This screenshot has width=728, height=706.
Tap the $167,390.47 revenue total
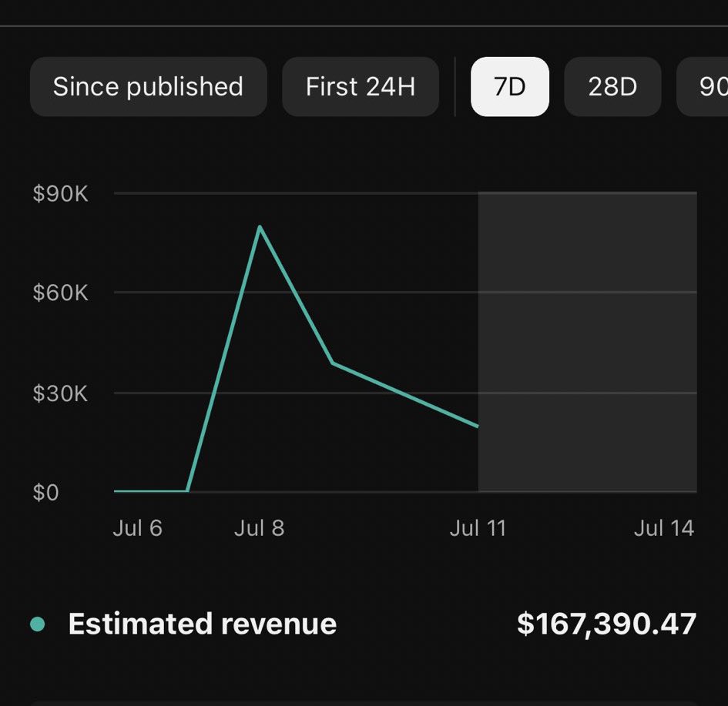coord(606,624)
